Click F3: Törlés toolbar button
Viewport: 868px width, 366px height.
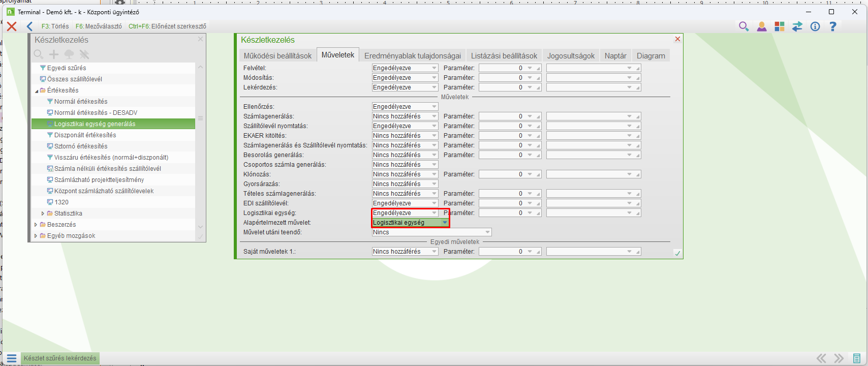55,26
